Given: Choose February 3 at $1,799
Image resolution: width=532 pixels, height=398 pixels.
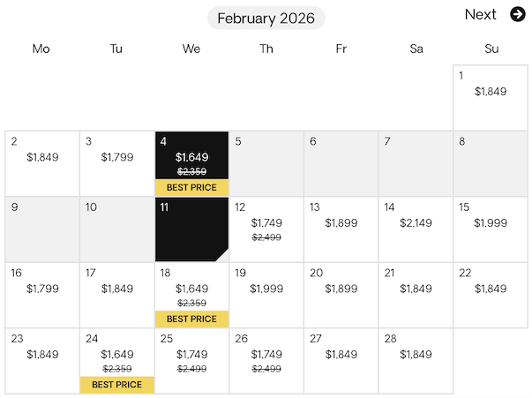Looking at the screenshot, I should [x=116, y=163].
